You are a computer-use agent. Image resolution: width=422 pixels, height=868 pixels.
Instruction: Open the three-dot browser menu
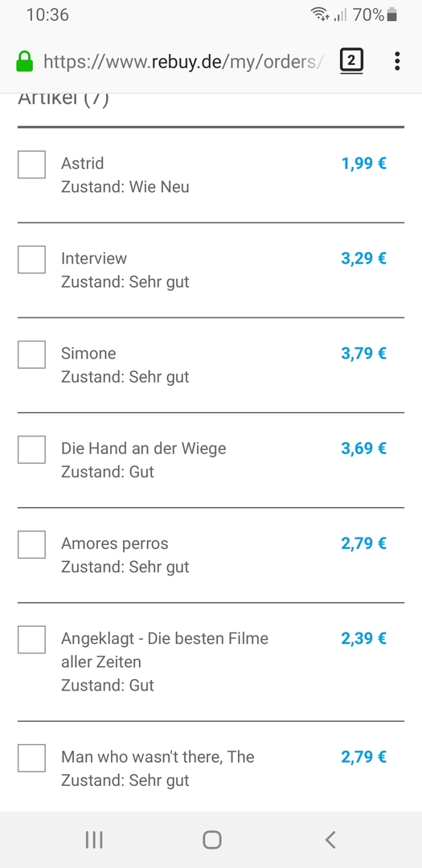point(397,61)
